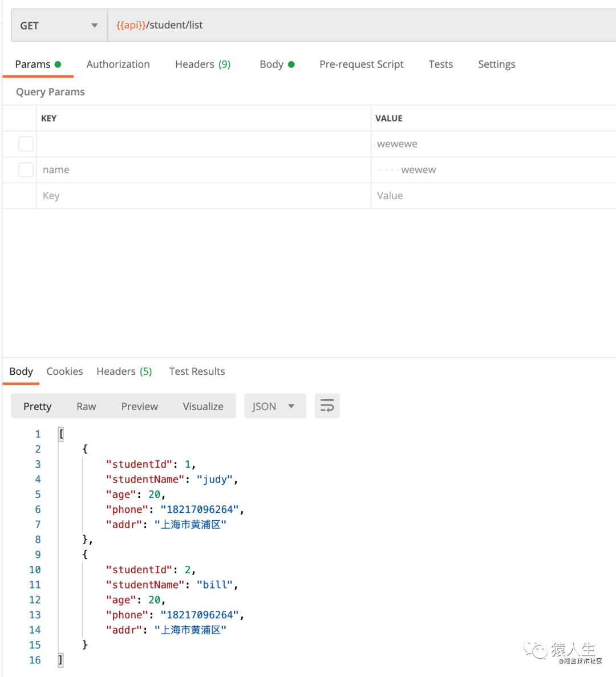Viewport: 616px width, 677px height.
Task: Open the Test Results tab
Action: (197, 371)
